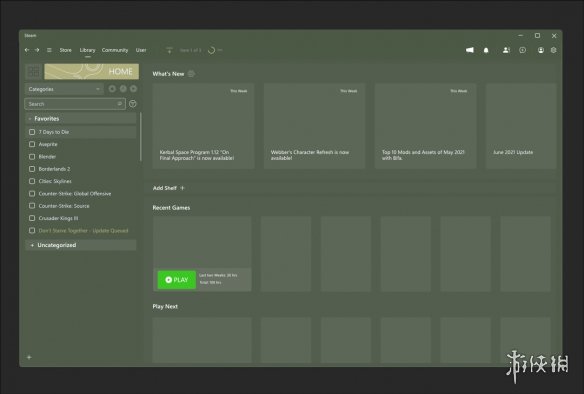The image size is (584, 394).
Task: Open settings via the gear icon
Action: pyautogui.click(x=554, y=50)
